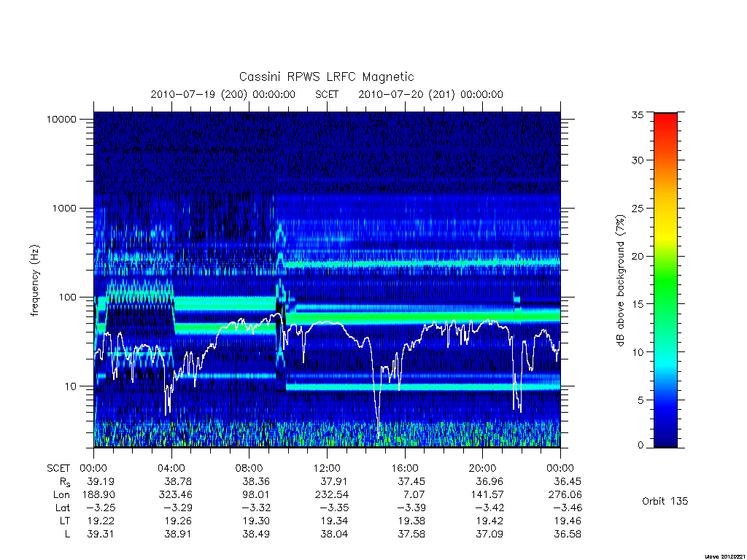Click the longitude value 276.06
The height and width of the screenshot is (560, 747).
coord(565,495)
